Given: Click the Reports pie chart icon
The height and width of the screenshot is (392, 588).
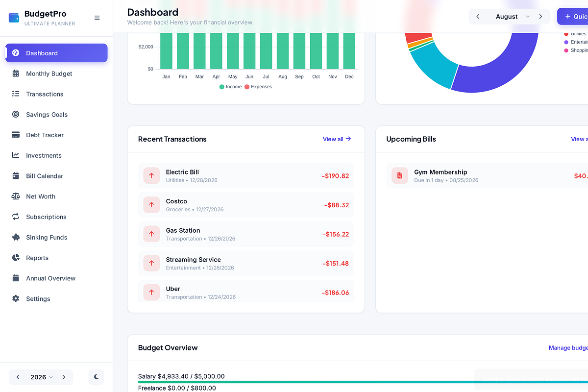Looking at the screenshot, I should click(16, 258).
